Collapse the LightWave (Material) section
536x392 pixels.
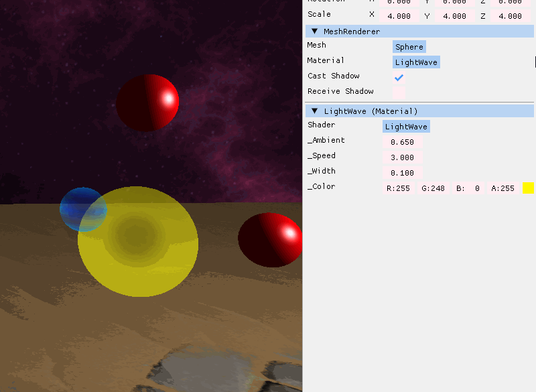pyautogui.click(x=314, y=111)
